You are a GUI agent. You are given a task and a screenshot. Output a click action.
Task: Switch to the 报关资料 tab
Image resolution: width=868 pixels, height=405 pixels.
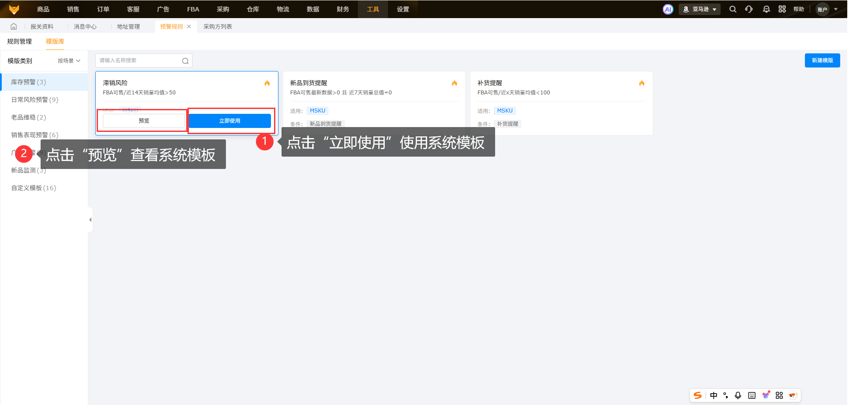(x=42, y=26)
